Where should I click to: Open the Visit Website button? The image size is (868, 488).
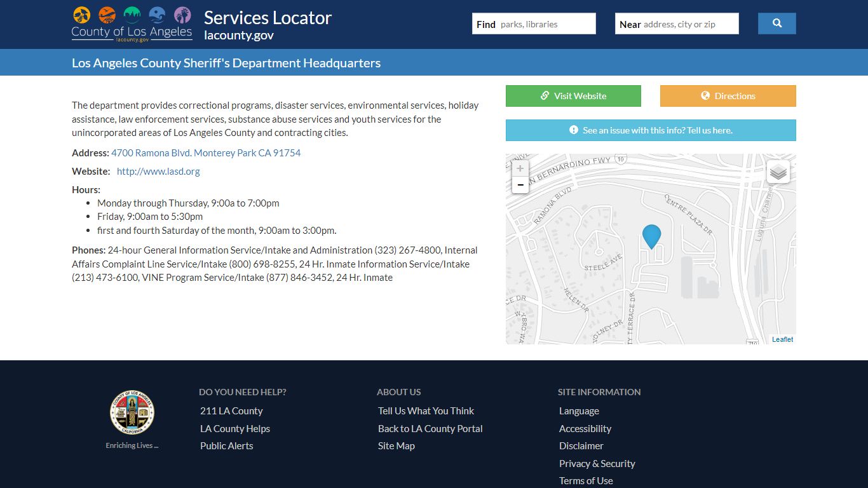(573, 96)
